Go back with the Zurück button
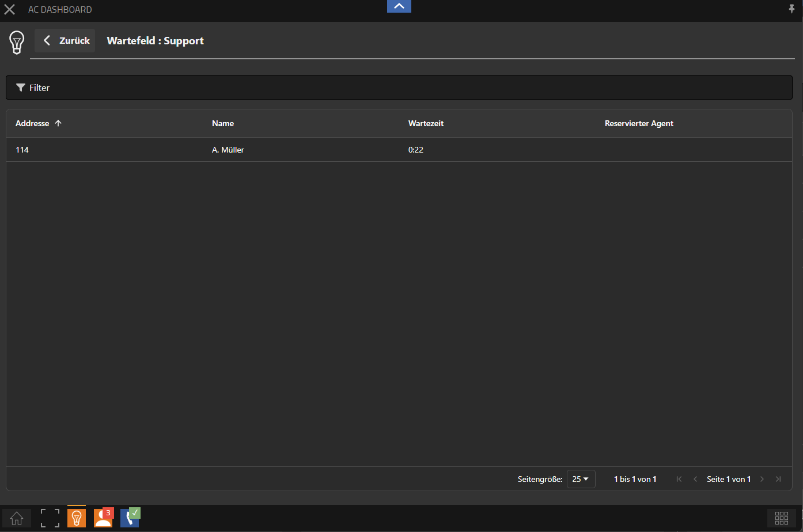The image size is (803, 532). pos(65,41)
